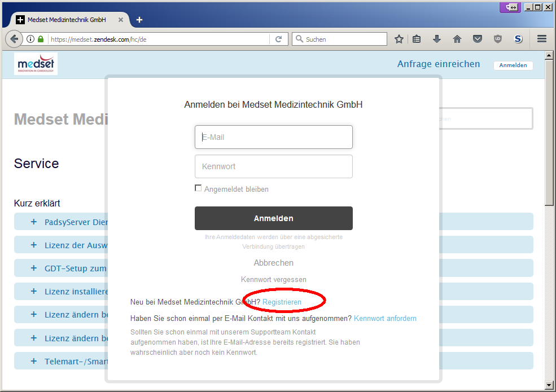556x392 pixels.
Task: Open the downloads arrow icon
Action: (x=437, y=39)
